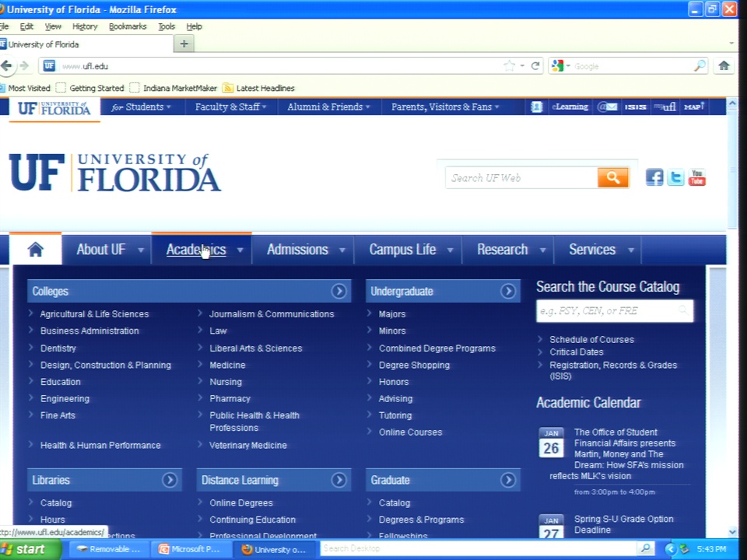Open the eLearning icon in the top bar
Screen dimensions: 747x560
click(570, 107)
